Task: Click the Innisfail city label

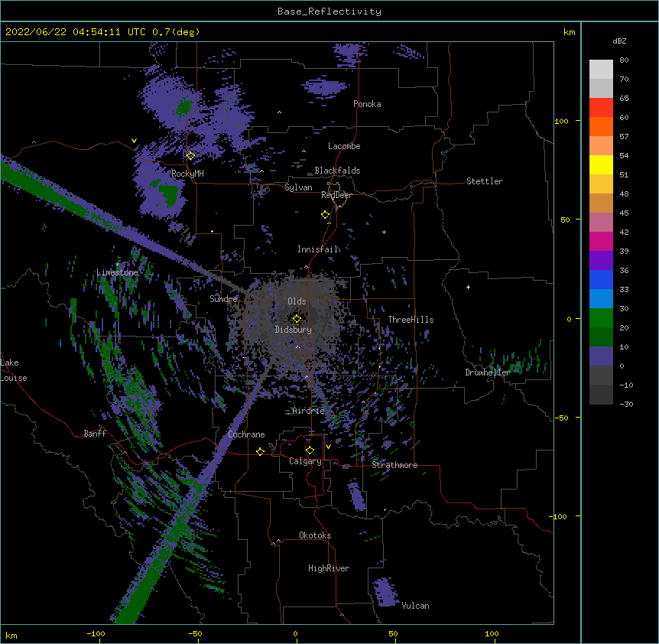Action: [x=318, y=249]
